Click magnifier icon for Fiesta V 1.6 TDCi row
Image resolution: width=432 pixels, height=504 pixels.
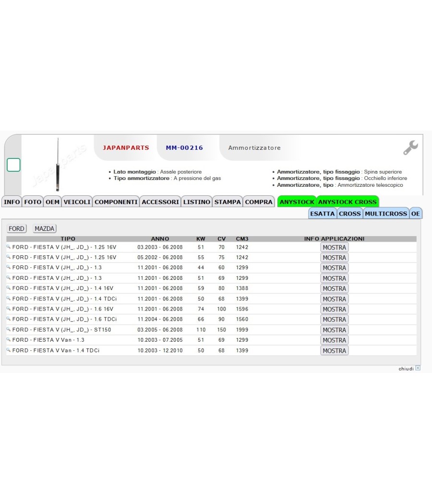click(x=9, y=319)
